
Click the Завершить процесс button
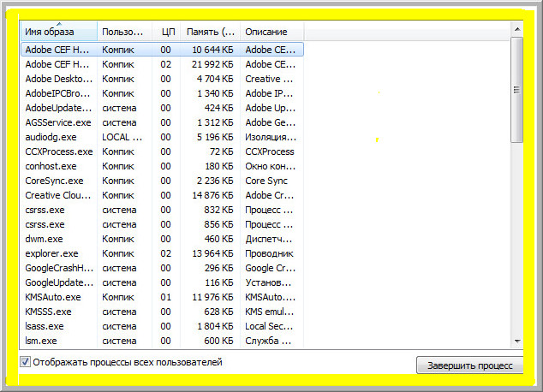(469, 365)
